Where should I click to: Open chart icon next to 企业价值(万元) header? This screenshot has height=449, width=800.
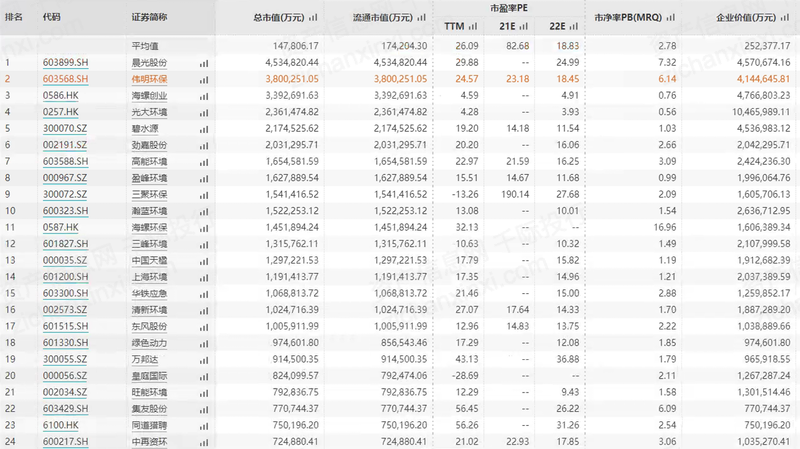pos(785,18)
